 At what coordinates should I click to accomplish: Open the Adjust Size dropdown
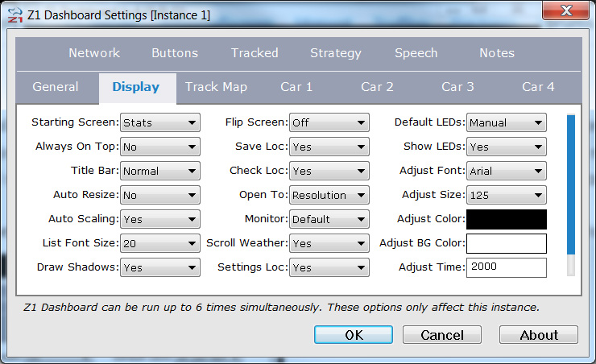[507, 195]
